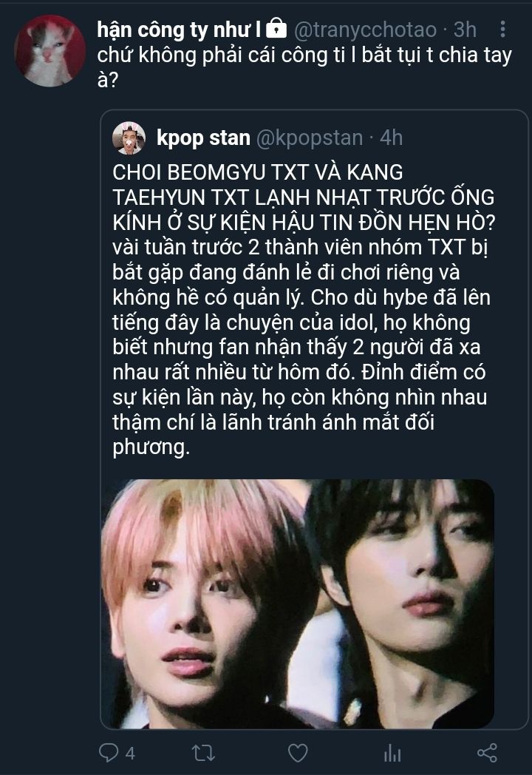
Task: Tap the retweet arrows icon
Action: 203,753
